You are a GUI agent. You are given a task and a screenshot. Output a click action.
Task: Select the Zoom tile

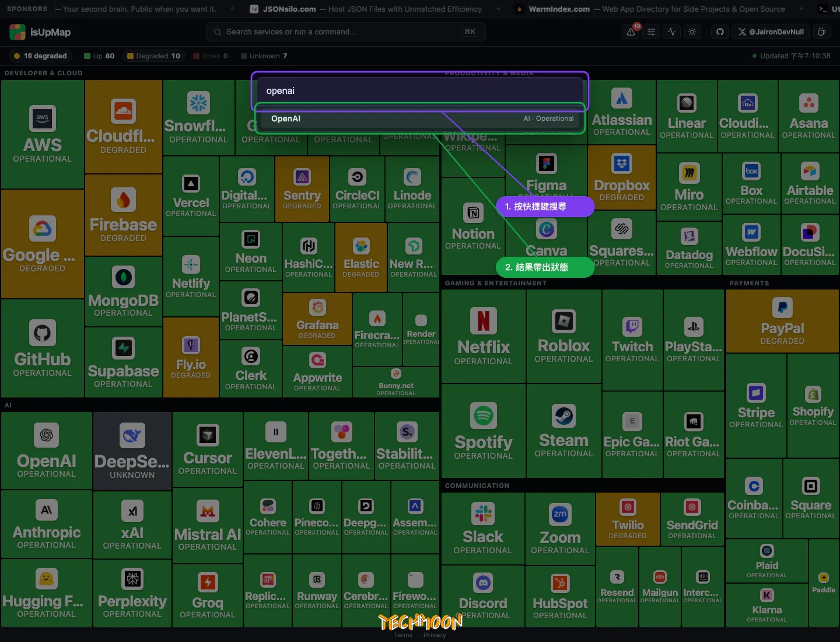[x=560, y=529]
